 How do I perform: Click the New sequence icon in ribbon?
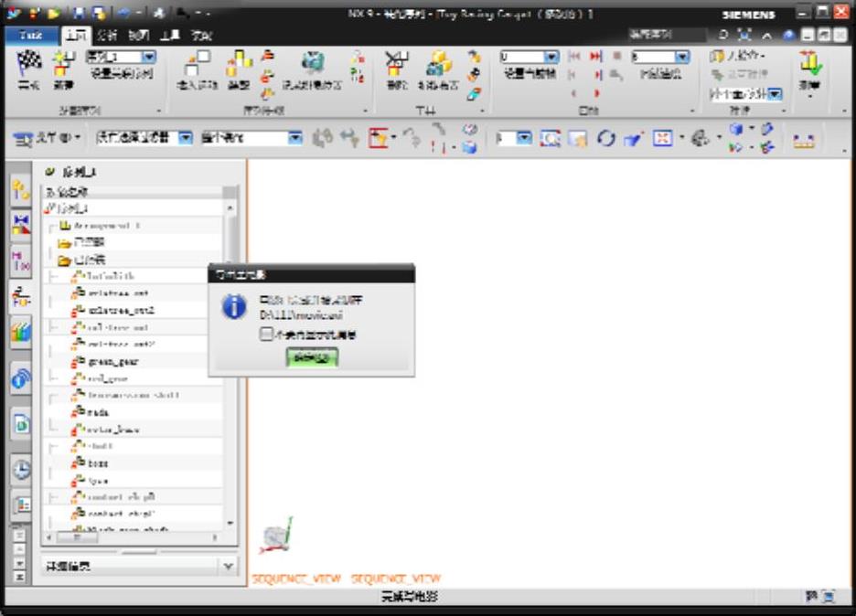(63, 64)
